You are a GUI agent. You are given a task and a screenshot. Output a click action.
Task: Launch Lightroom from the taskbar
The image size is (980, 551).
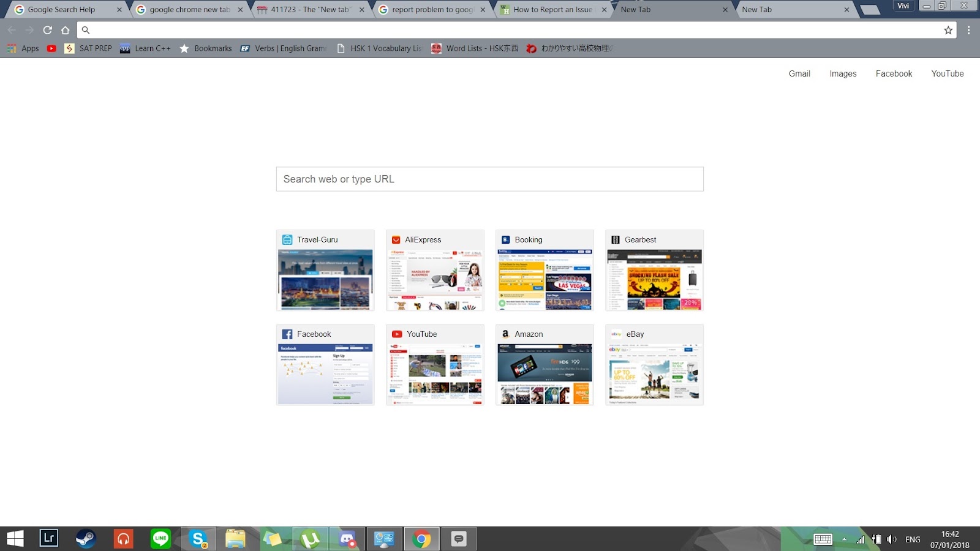coord(49,539)
